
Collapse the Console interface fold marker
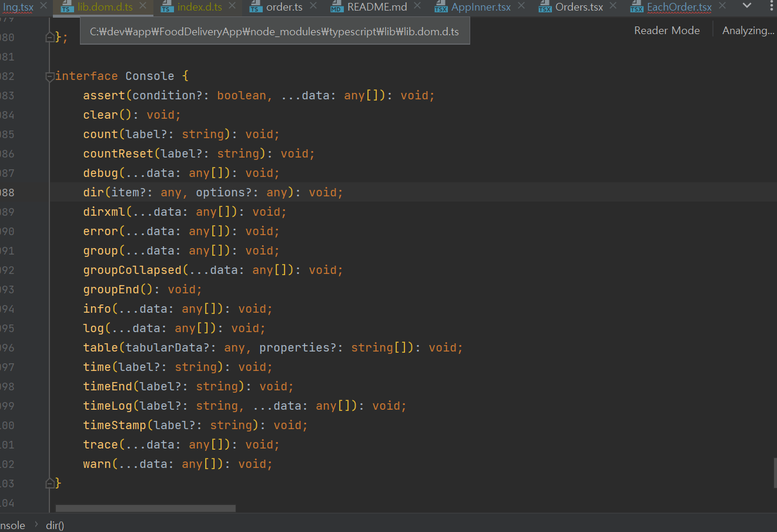(50, 76)
